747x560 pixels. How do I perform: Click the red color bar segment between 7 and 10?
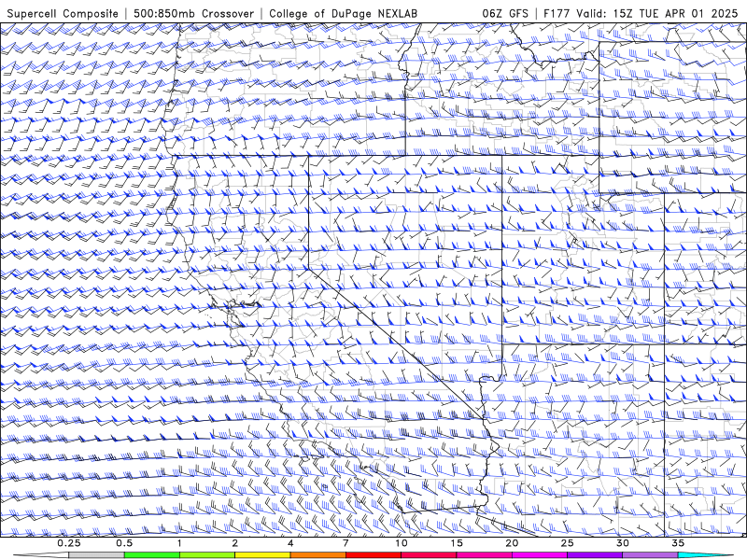373,555
